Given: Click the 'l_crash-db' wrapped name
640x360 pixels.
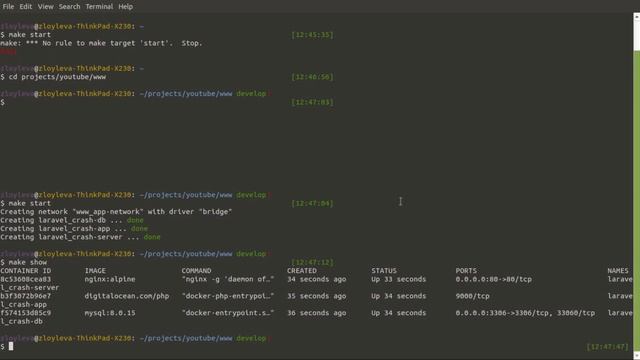Looking at the screenshot, I should (x=21, y=321).
